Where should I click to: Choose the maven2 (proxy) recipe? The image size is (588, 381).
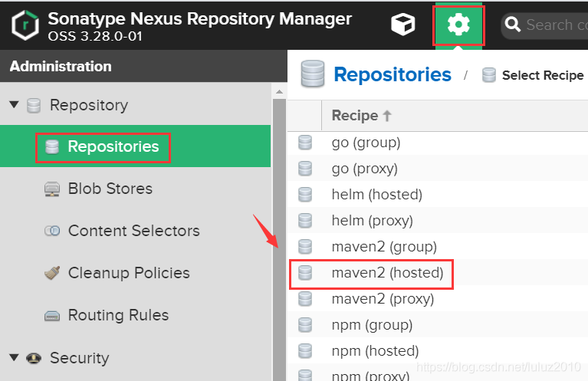tap(383, 299)
